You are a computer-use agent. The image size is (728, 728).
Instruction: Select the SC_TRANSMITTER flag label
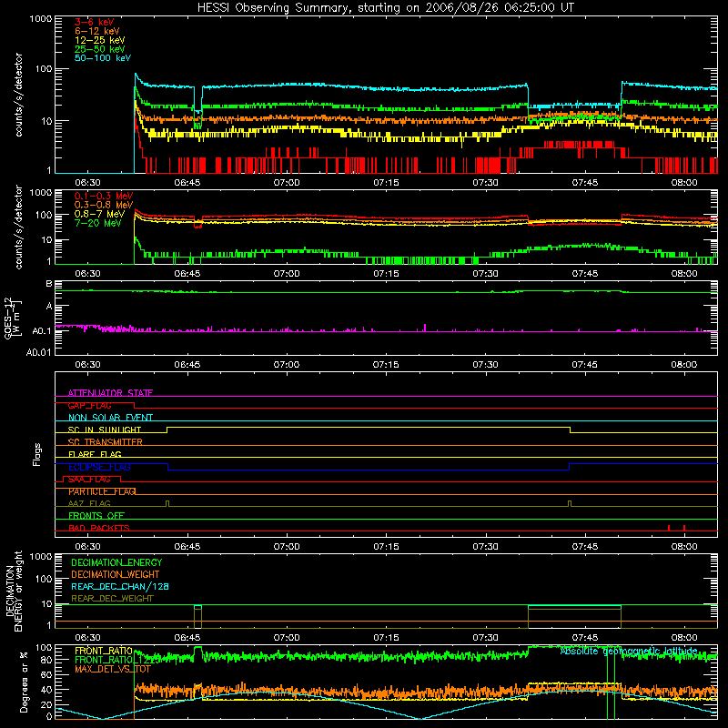pyautogui.click(x=105, y=442)
